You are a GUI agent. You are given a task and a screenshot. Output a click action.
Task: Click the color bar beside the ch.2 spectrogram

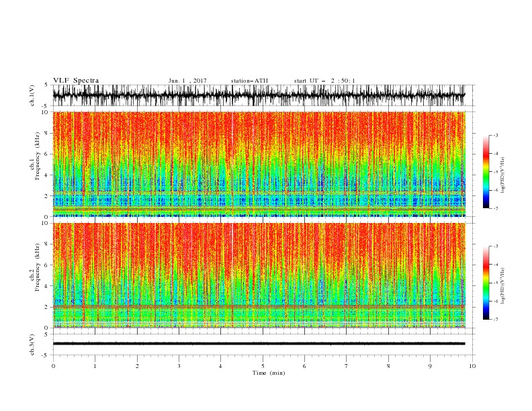[x=486, y=283]
